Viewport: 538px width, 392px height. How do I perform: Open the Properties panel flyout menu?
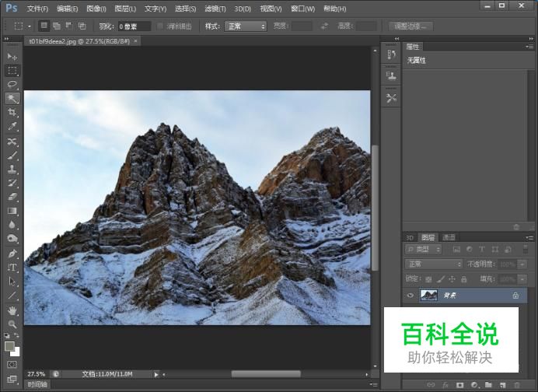(x=529, y=47)
